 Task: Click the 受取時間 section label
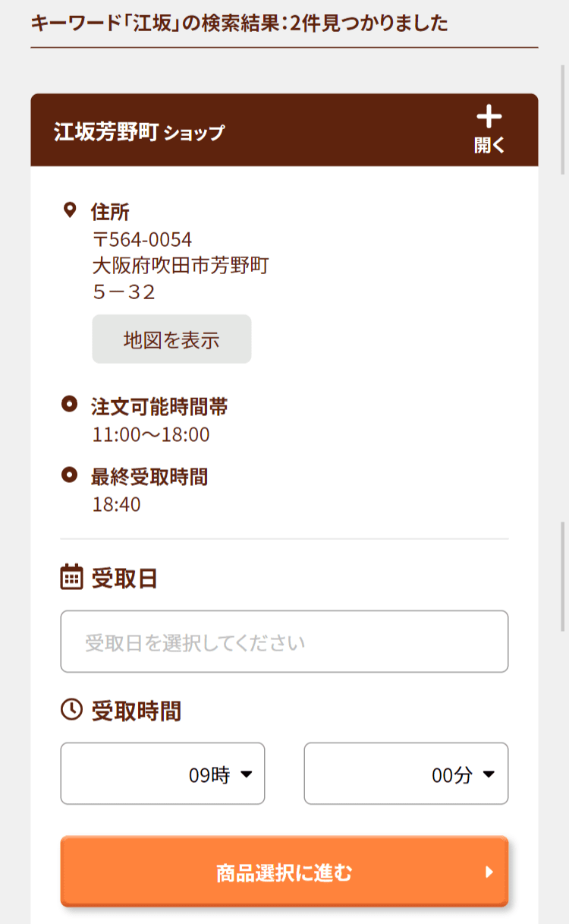point(137,711)
